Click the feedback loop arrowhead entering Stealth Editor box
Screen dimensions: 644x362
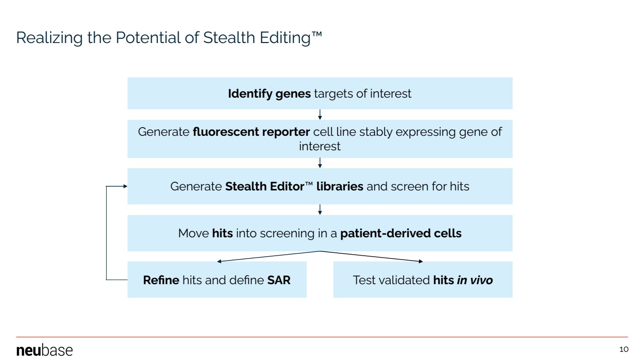point(125,187)
